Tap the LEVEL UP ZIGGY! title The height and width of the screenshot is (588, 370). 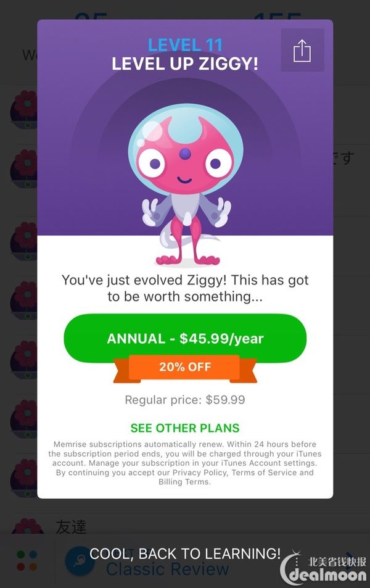pos(185,64)
